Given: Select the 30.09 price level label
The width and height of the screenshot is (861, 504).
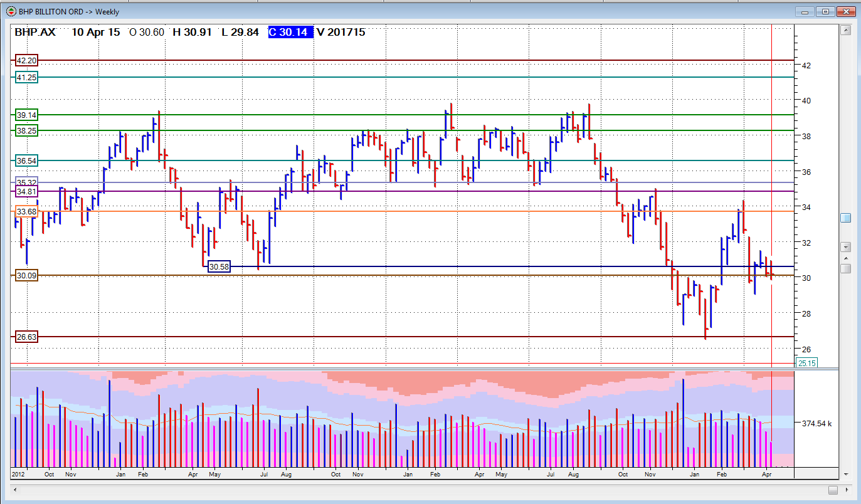Looking at the screenshot, I should [26, 275].
